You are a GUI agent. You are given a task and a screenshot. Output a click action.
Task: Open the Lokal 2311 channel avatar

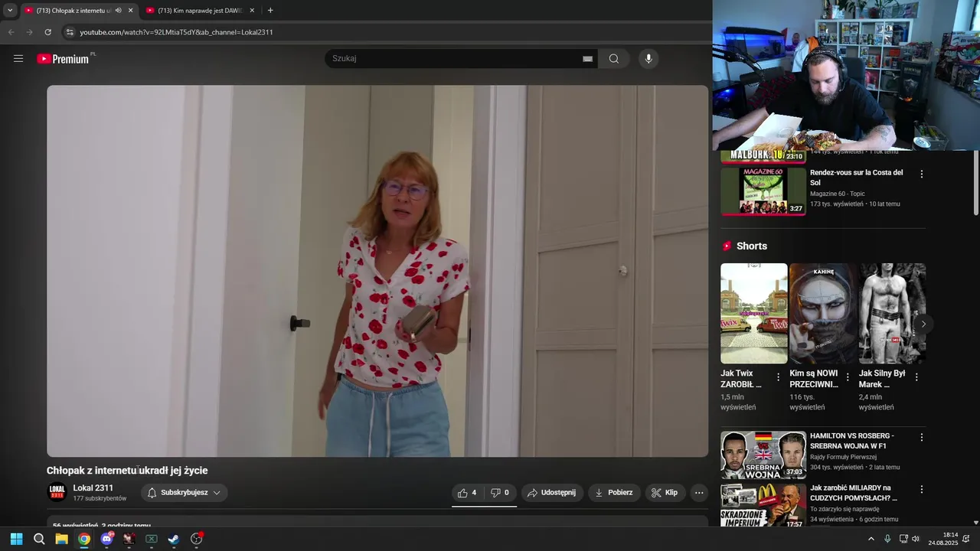point(57,493)
